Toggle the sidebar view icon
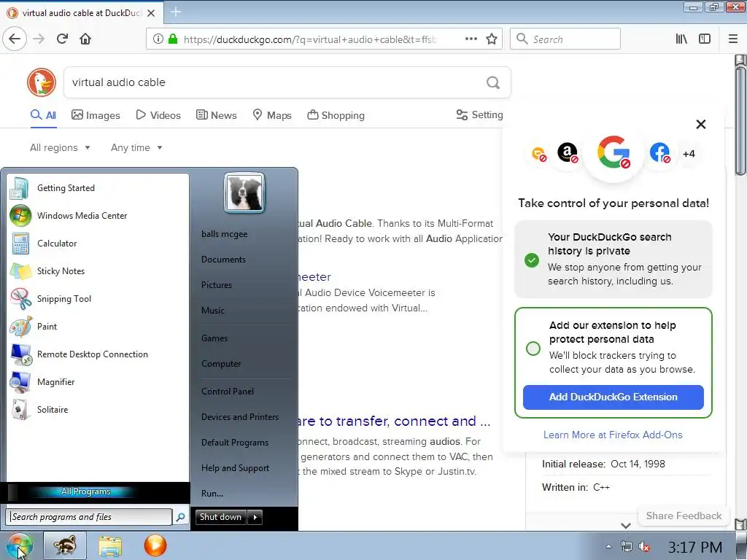 pyautogui.click(x=705, y=39)
